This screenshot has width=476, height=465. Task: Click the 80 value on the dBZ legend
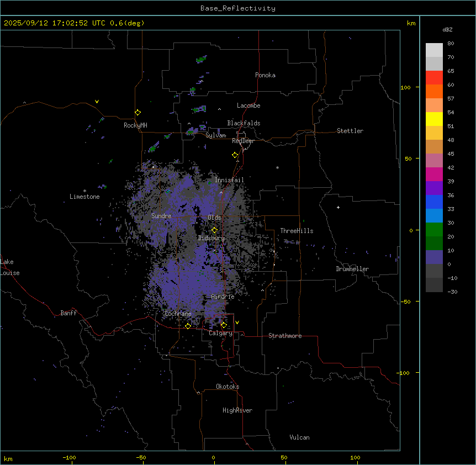click(x=451, y=44)
